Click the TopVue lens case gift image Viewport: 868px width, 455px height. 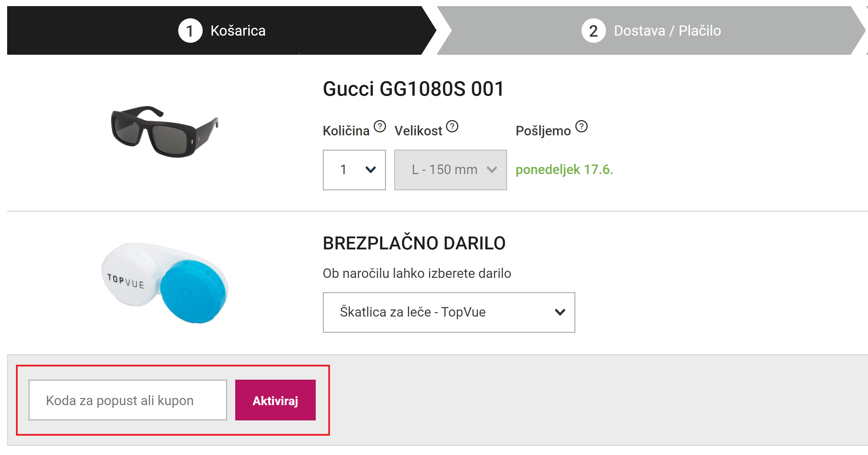pyautogui.click(x=165, y=283)
